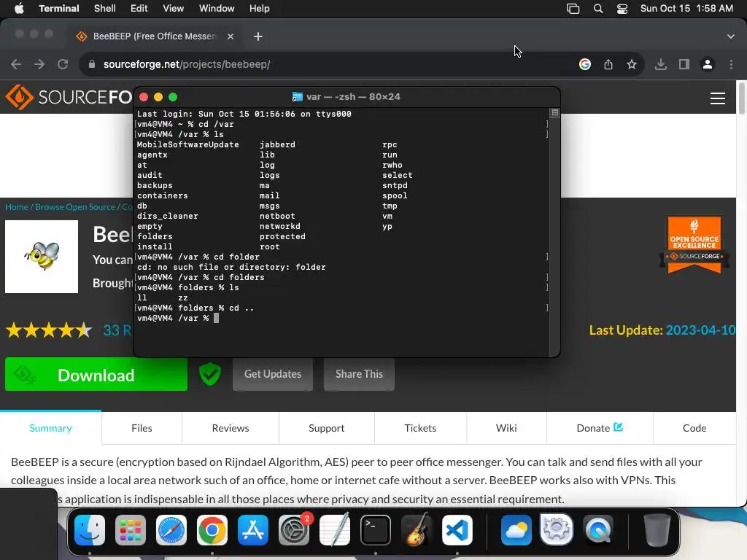View site lock information icon
This screenshot has width=747, height=560.
(92, 64)
